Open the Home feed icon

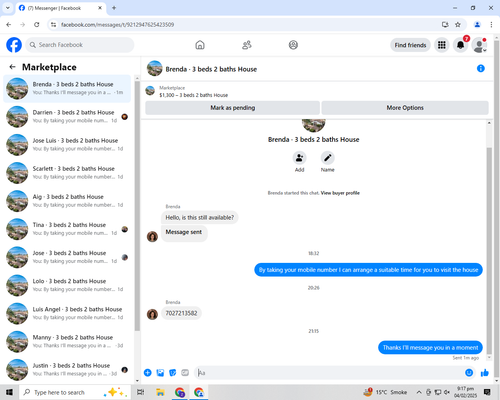(x=200, y=45)
